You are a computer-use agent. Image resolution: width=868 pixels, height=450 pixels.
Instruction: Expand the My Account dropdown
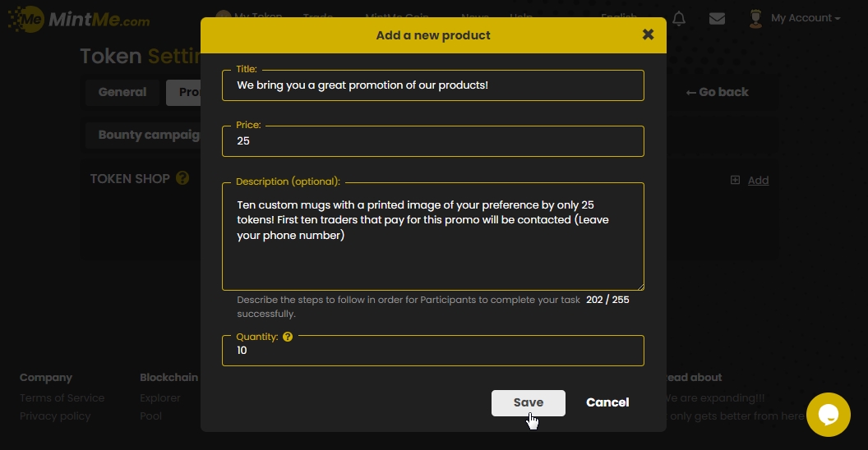[x=805, y=18]
